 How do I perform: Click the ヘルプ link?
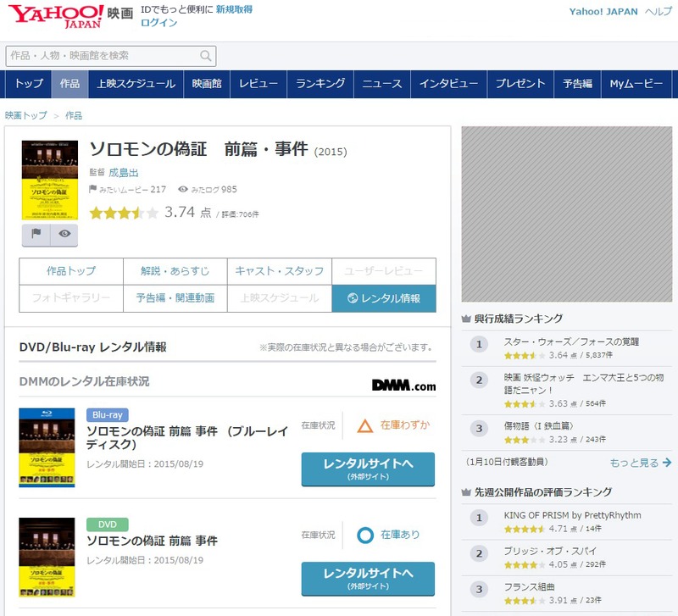659,12
